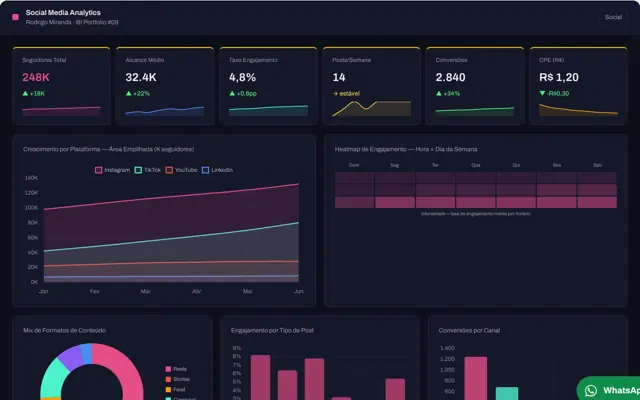The width and height of the screenshot is (640, 400).
Task: Click bottom-row heatmap cell under Seg
Action: 395,202
